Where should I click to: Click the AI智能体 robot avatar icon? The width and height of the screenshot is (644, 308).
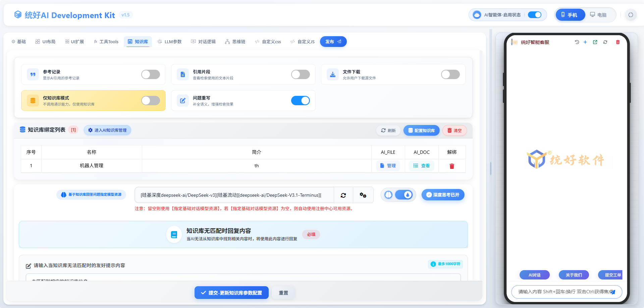[x=477, y=15]
